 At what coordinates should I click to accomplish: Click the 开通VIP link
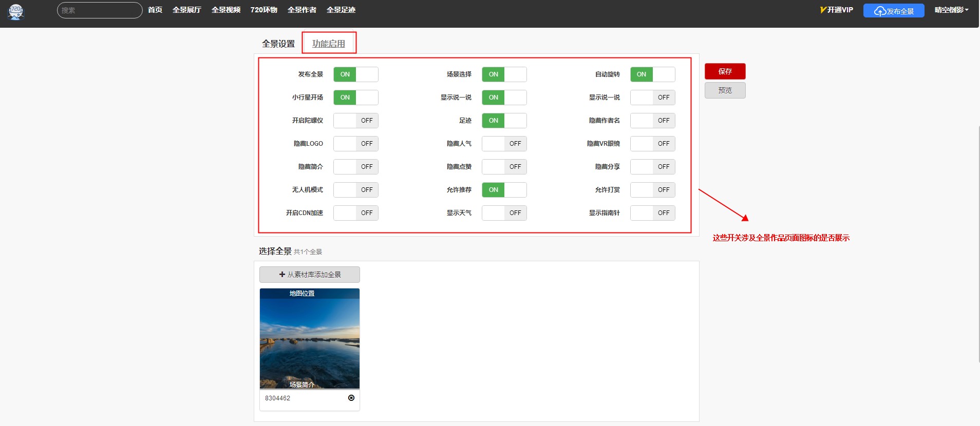coord(837,10)
